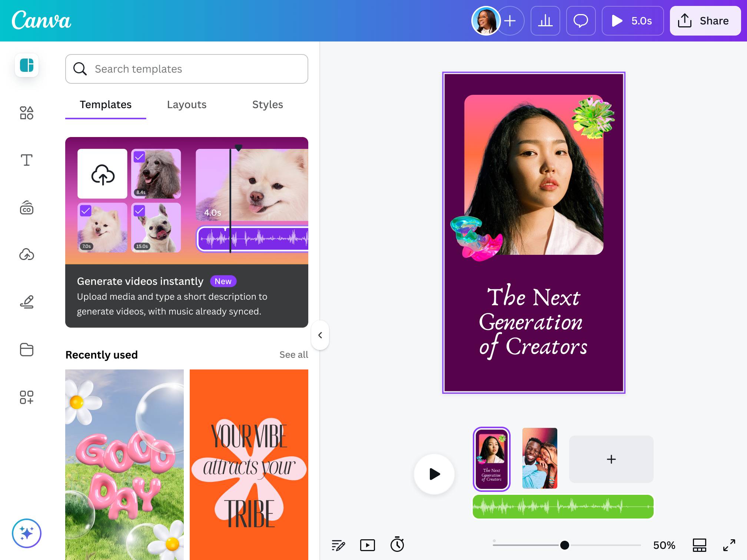Viewport: 747px width, 560px height.
Task: Open the comments speech bubble icon
Action: tap(581, 21)
